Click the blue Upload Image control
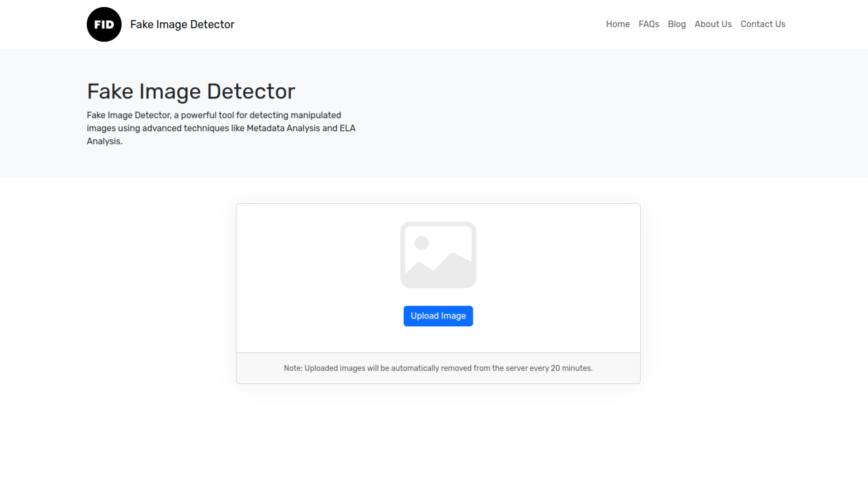The image size is (868, 488). [438, 316]
